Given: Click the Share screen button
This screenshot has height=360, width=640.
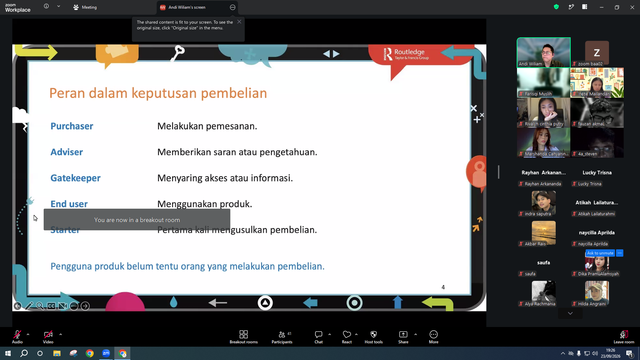Looking at the screenshot, I should (403, 337).
